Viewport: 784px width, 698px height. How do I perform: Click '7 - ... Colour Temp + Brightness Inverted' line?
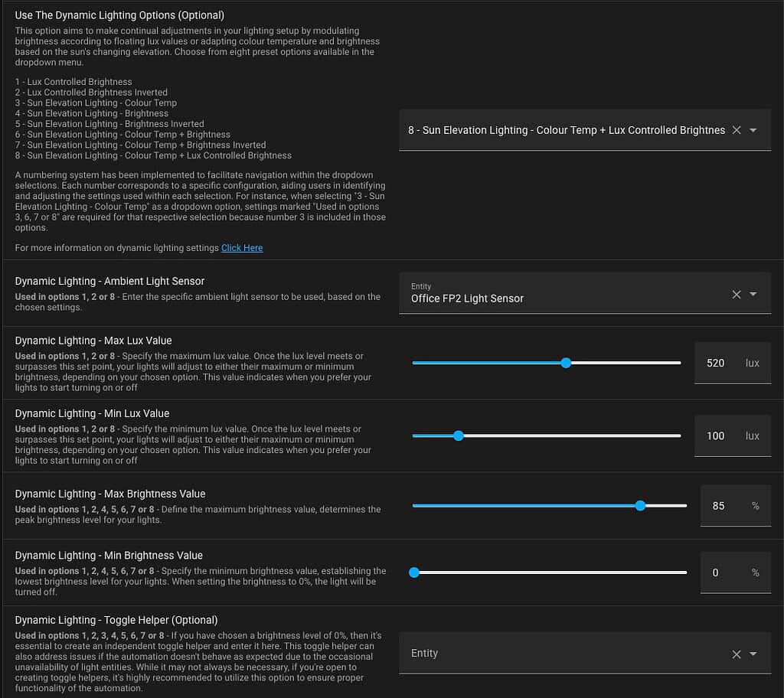click(140, 145)
